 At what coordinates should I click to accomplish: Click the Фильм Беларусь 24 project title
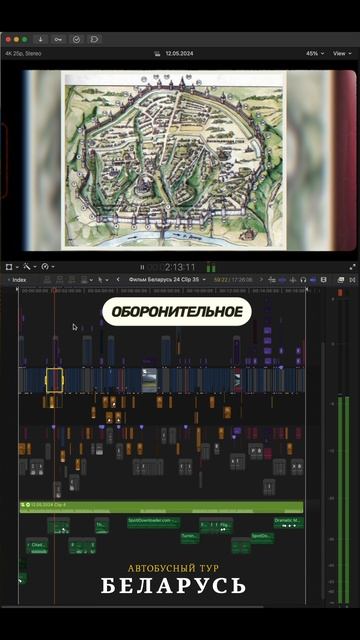[164, 280]
